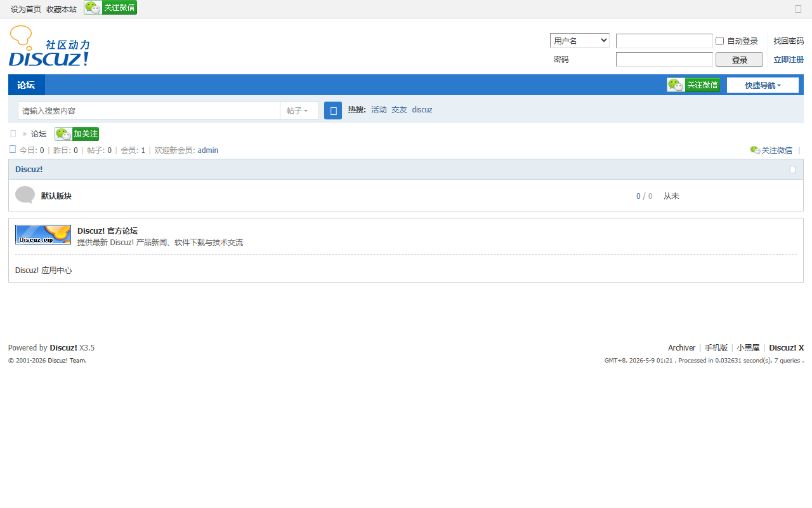Image resolution: width=812 pixels, height=508 pixels.
Task: Select the hot search term 交友
Action: coord(399,110)
